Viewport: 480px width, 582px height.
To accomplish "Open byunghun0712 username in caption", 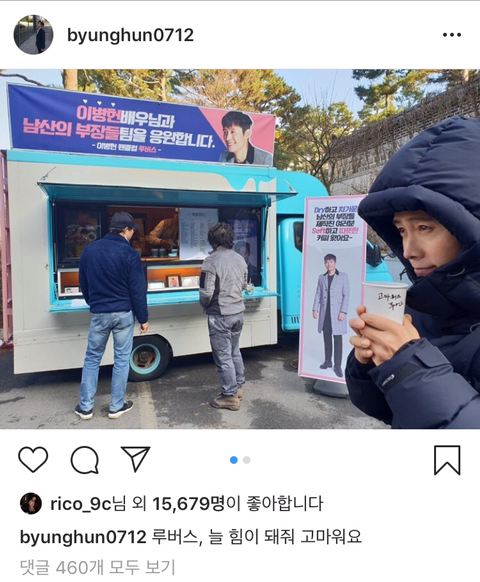I will tap(83, 537).
